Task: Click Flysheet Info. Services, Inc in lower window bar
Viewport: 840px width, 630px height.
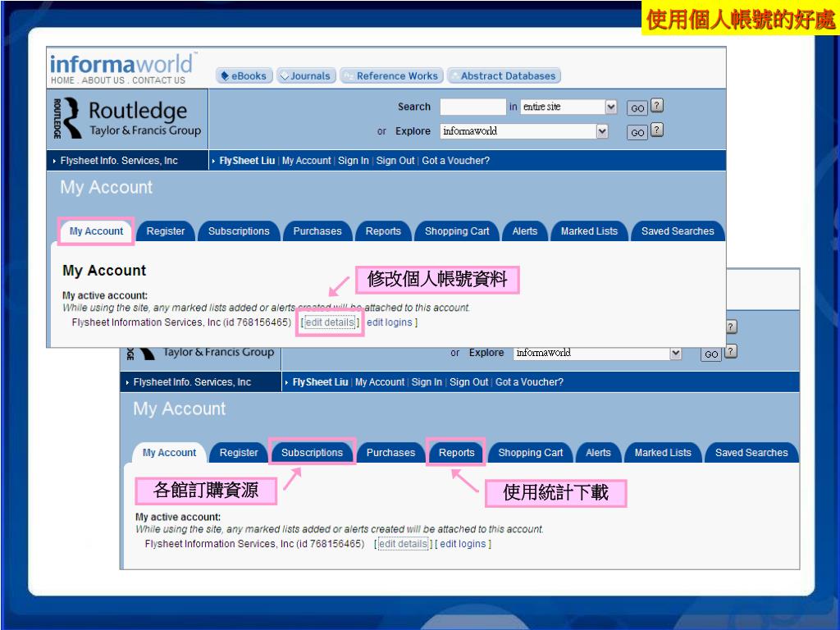Action: click(x=192, y=382)
